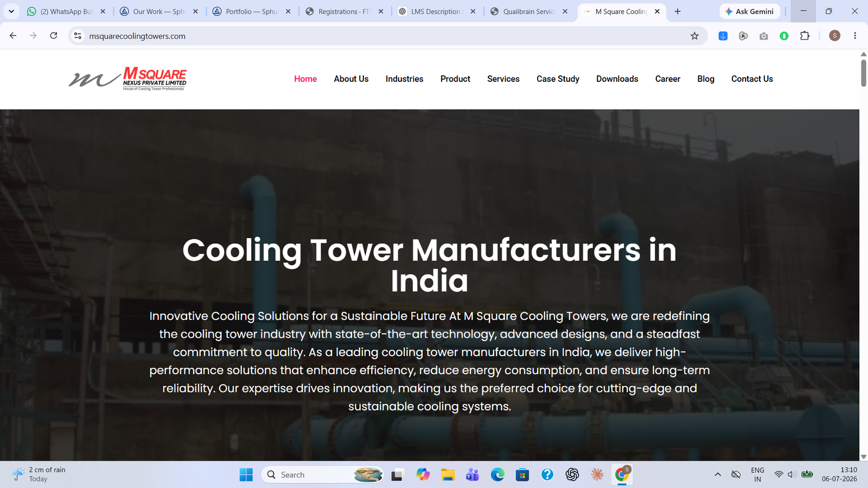Open the Product navigation menu

455,79
